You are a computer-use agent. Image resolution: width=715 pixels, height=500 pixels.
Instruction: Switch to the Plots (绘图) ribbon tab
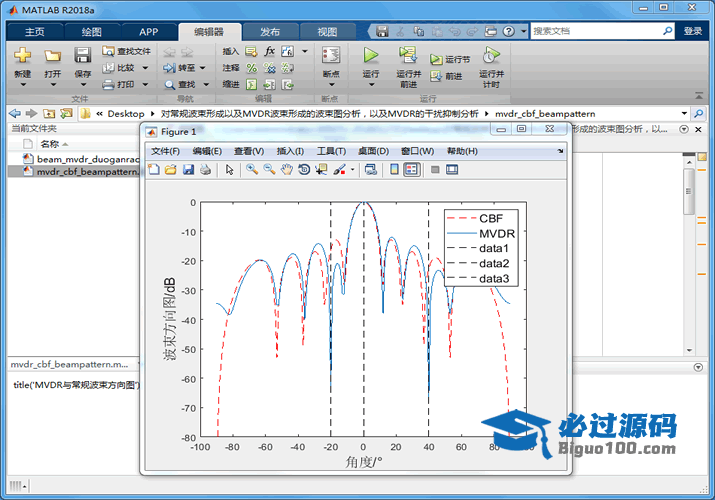coord(92,31)
